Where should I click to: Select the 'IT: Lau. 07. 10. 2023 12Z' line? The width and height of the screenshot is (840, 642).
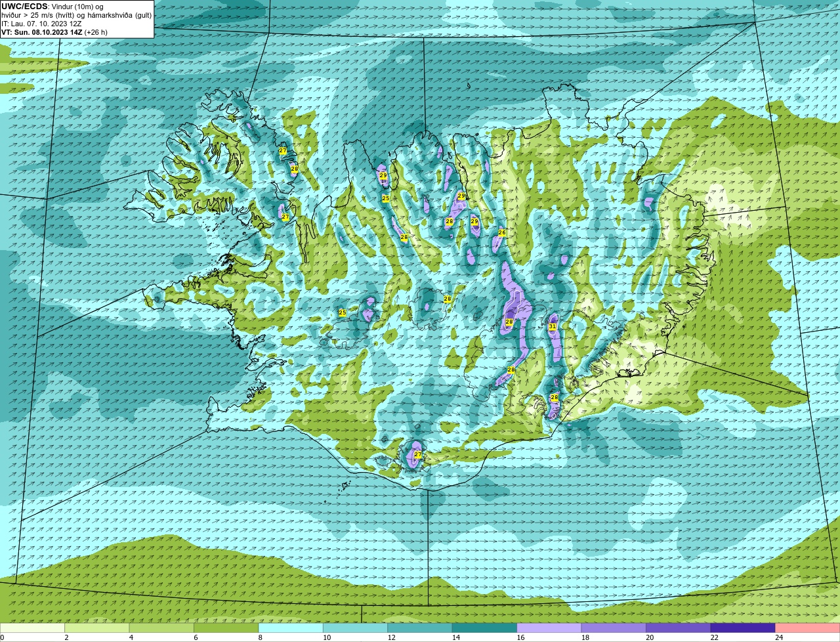tap(41, 24)
